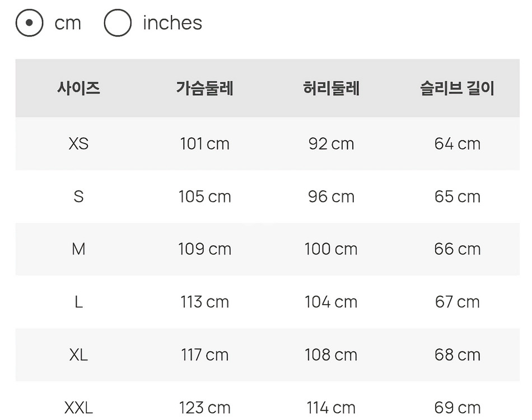Click the 108 cm waist value
This screenshot has height=420, width=532.
click(331, 355)
